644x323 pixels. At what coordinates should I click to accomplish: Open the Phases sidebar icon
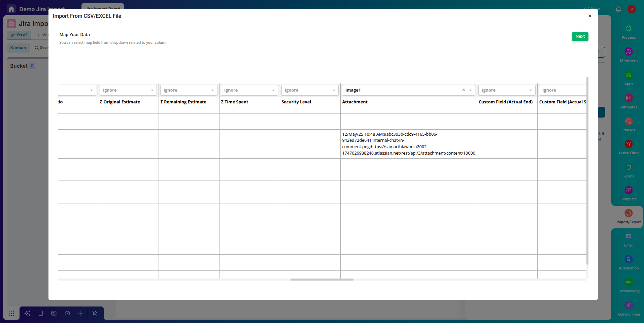(x=629, y=121)
